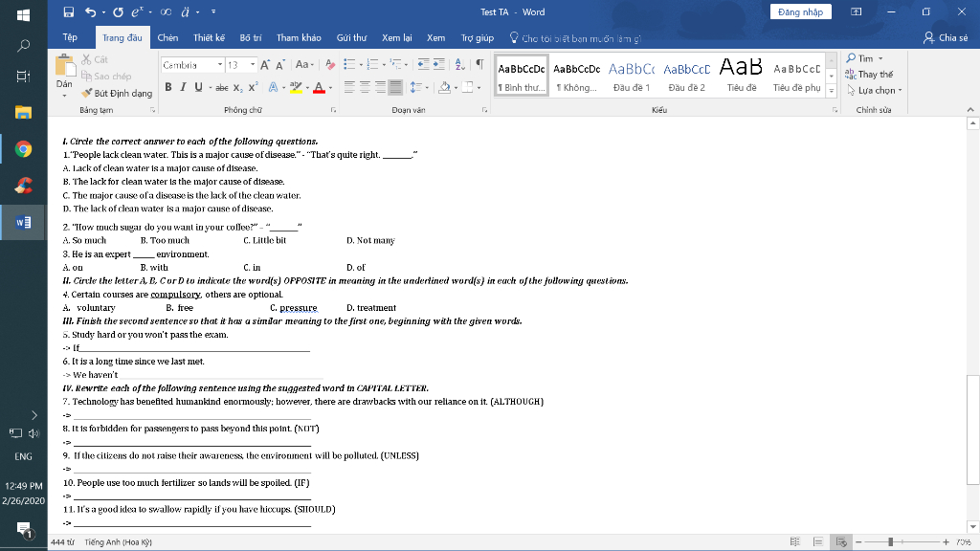Switch to the Xem lại tab
This screenshot has width=980, height=551.
(x=397, y=37)
